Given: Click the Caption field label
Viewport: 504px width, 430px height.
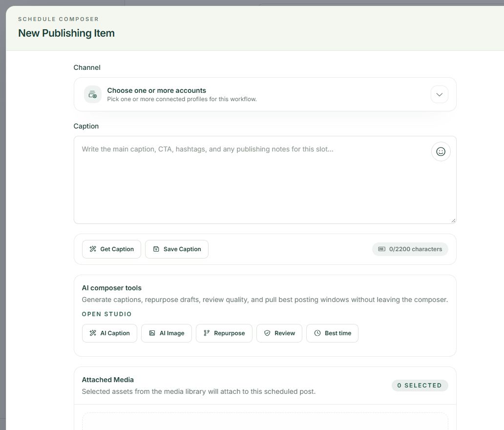Looking at the screenshot, I should point(86,126).
